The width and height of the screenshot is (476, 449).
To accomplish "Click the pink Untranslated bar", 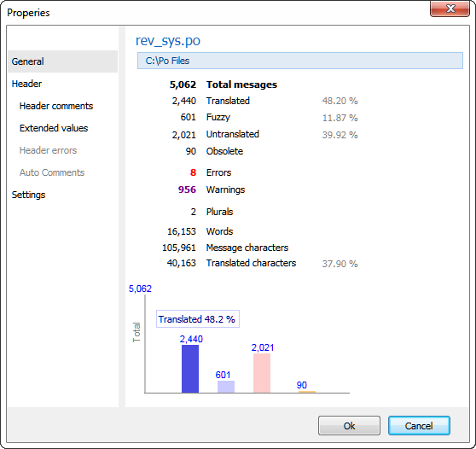I will coord(262,373).
